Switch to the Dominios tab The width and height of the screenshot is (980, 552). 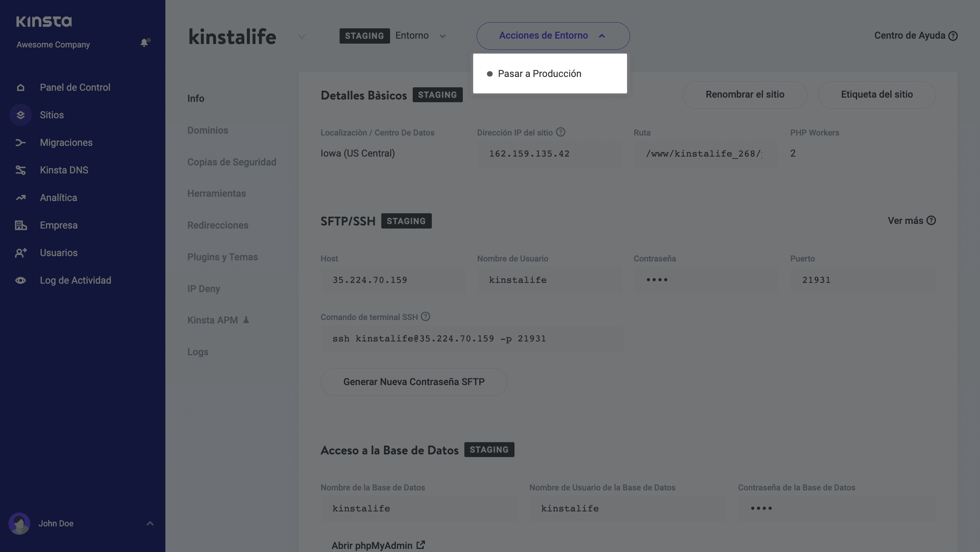click(x=207, y=130)
